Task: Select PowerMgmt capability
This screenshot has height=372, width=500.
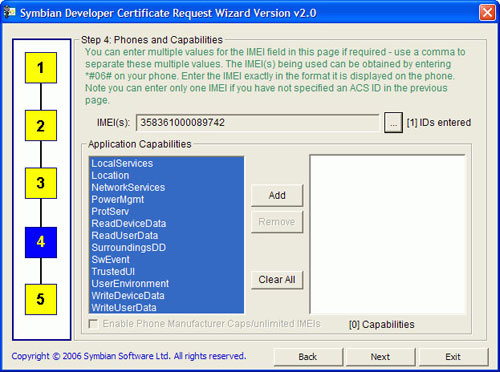Action: 166,199
